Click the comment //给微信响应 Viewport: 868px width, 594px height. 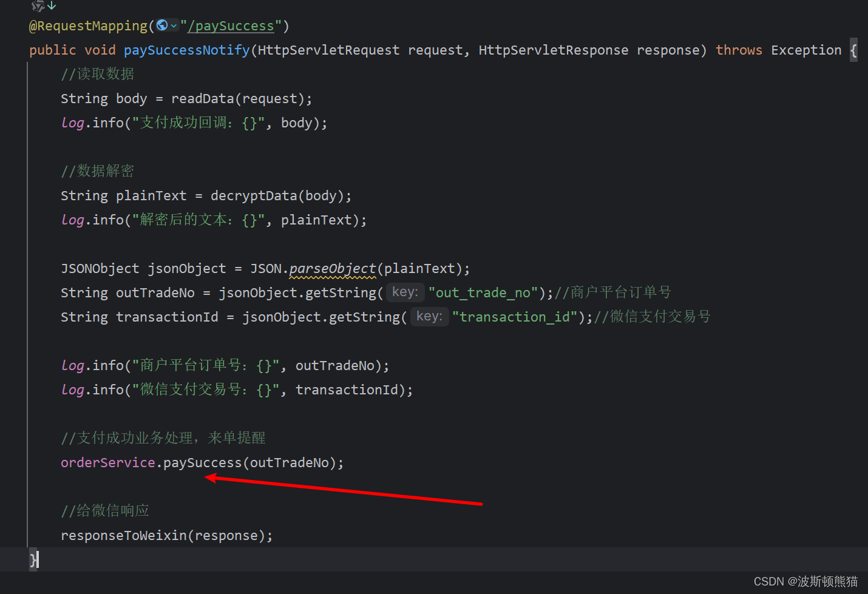(105, 511)
